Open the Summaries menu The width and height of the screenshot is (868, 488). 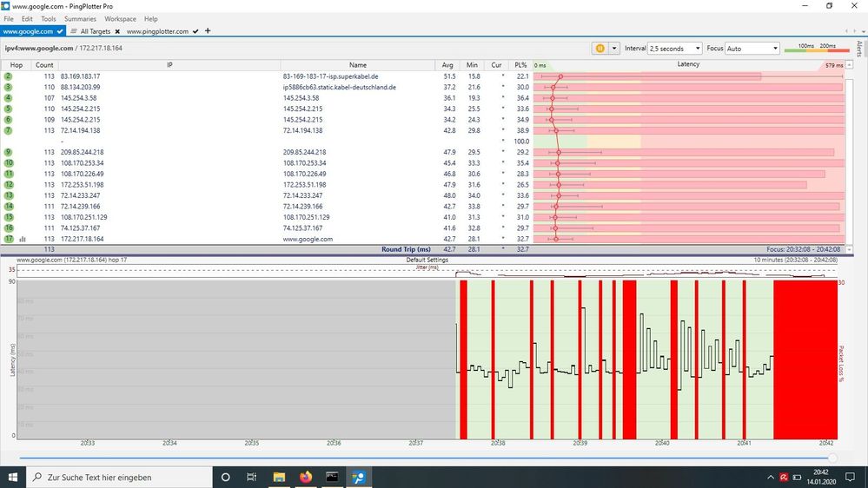click(80, 18)
